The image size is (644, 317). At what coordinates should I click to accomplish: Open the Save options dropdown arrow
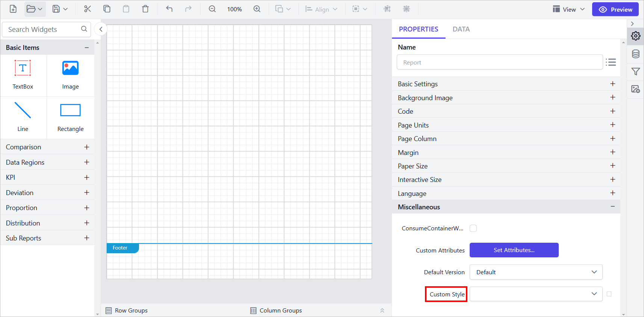(x=65, y=9)
